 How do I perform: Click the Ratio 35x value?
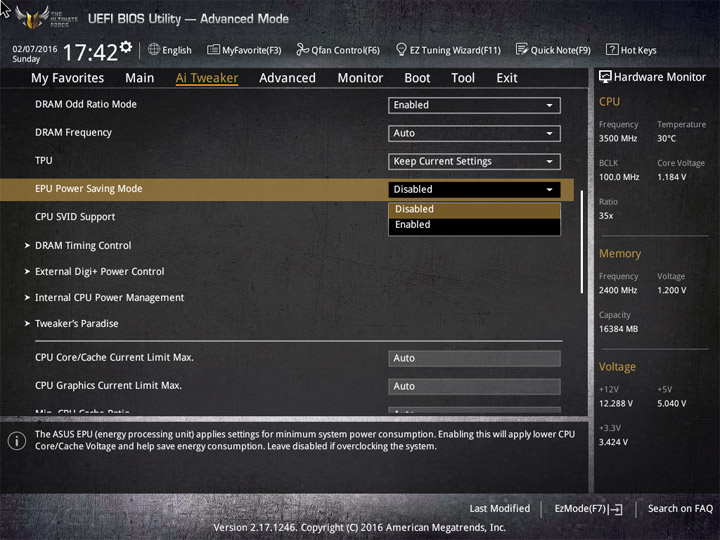click(x=606, y=216)
